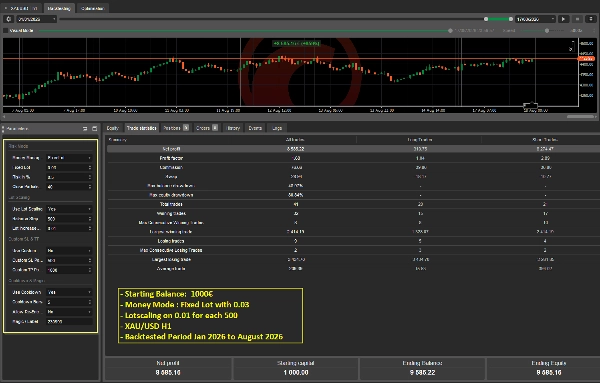The width and height of the screenshot is (600, 383).
Task: Click the Magic Label input field
Action: (69, 322)
